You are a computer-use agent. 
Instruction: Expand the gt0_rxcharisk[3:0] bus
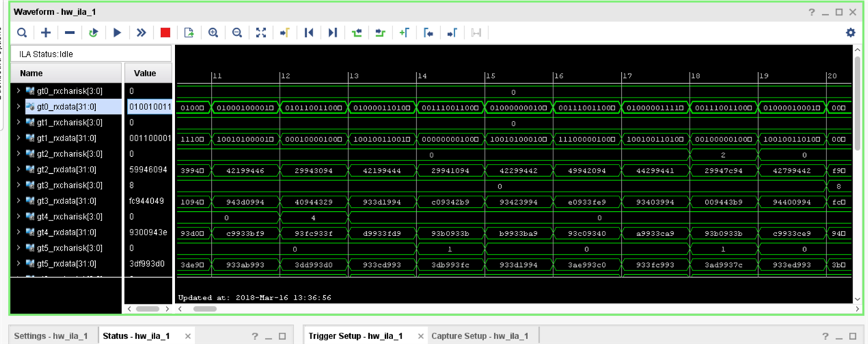[x=18, y=91]
